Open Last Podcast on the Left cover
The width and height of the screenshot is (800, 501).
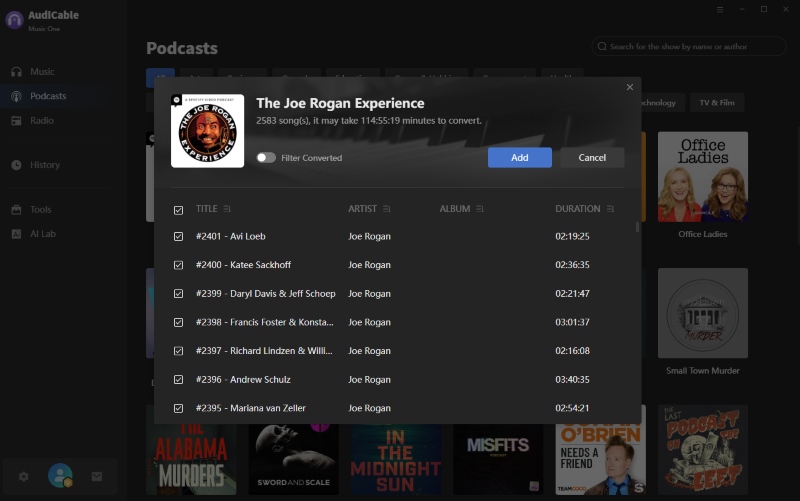703,450
